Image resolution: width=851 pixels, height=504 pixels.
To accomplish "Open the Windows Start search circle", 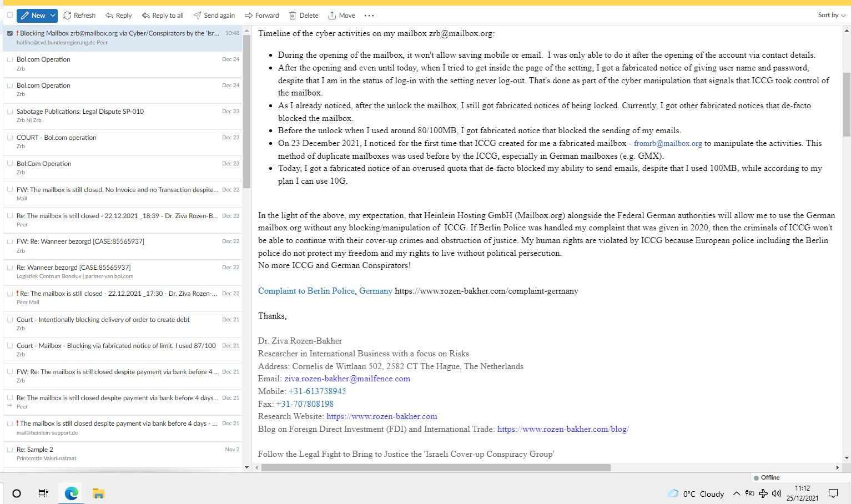I will point(17,493).
